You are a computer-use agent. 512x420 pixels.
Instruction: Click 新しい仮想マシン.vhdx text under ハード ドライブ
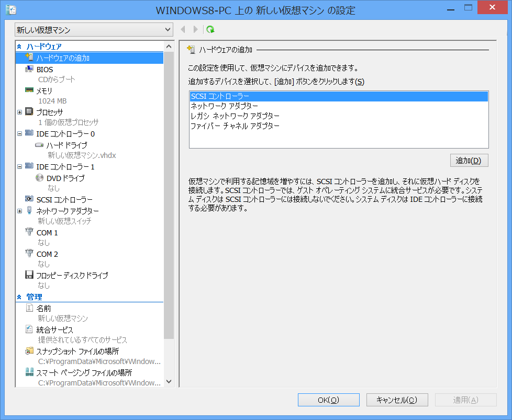point(82,155)
